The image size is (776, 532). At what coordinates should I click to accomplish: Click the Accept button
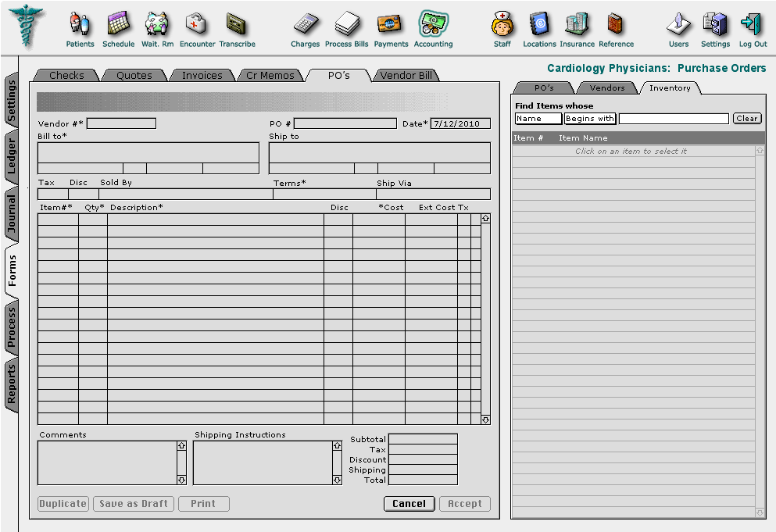click(x=465, y=503)
